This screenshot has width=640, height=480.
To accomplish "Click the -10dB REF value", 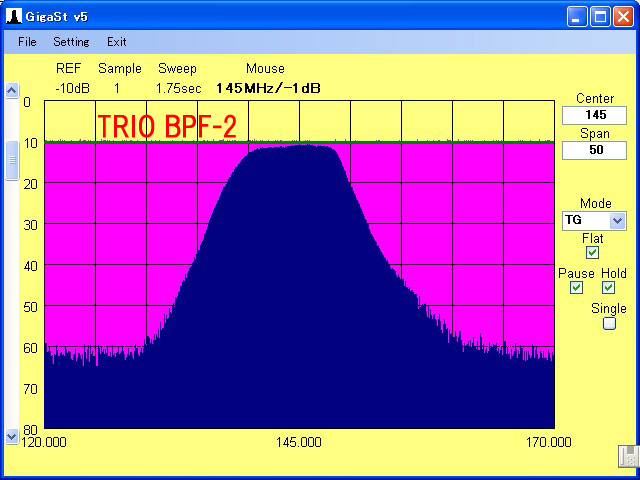I will point(72,88).
